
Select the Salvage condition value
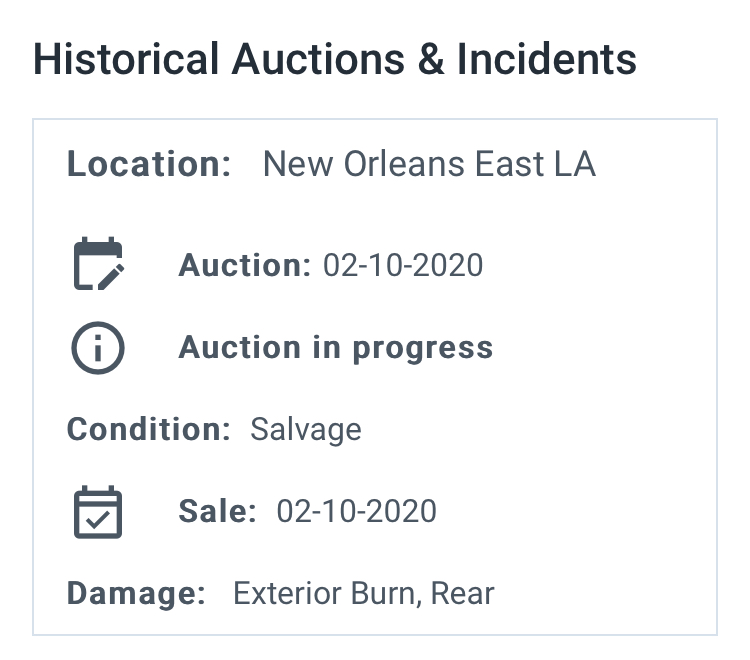[306, 430]
